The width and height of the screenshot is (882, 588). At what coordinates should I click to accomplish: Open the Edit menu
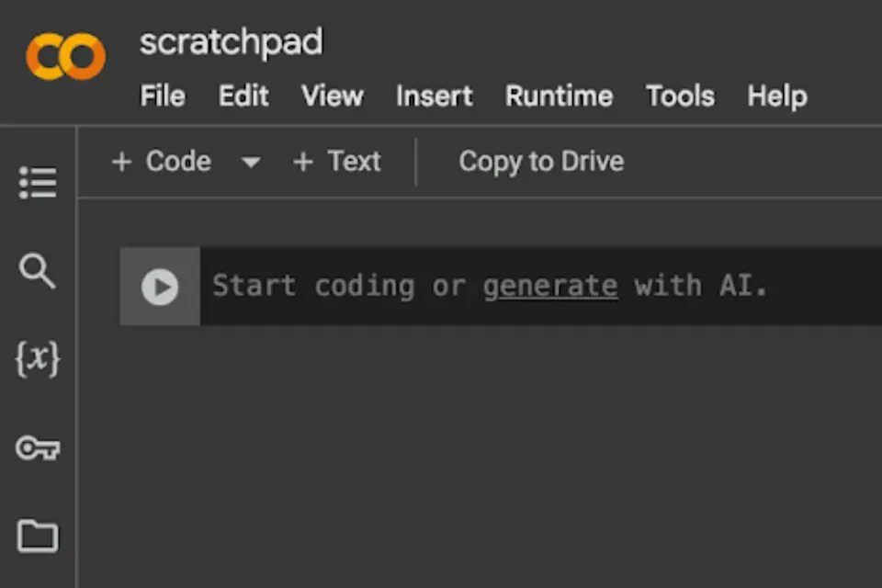pyautogui.click(x=243, y=96)
